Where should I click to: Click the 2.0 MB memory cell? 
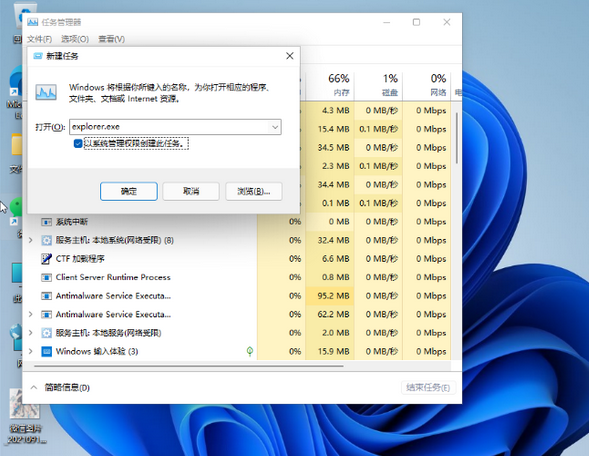coord(330,333)
